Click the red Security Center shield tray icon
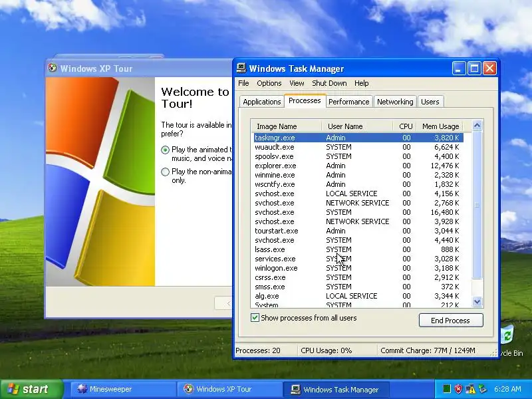This screenshot has width=532, height=399. (458, 389)
